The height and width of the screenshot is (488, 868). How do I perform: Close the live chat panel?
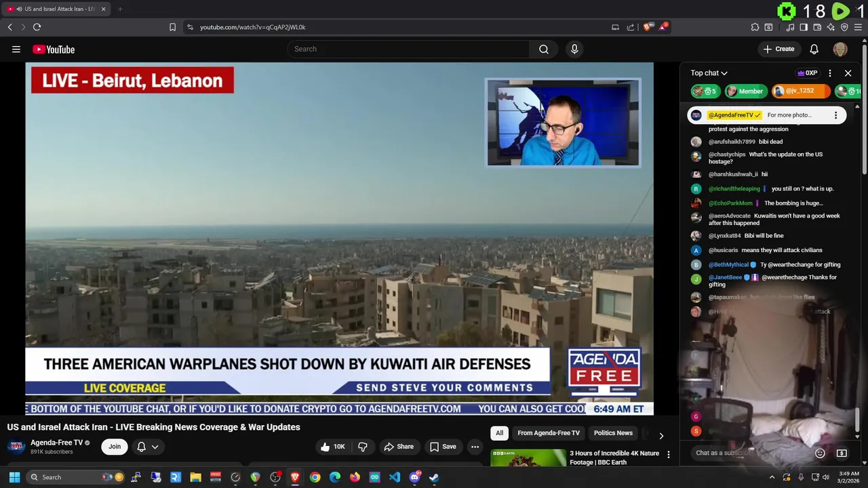click(x=848, y=73)
